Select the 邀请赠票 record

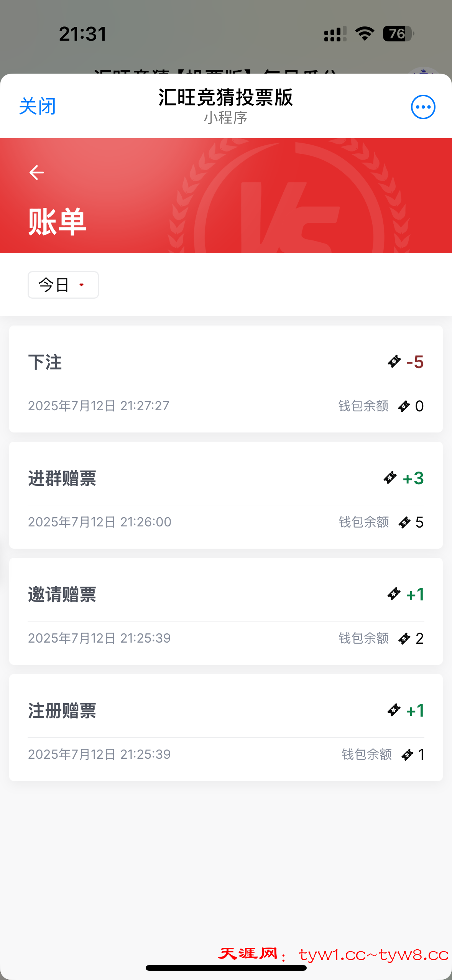226,611
